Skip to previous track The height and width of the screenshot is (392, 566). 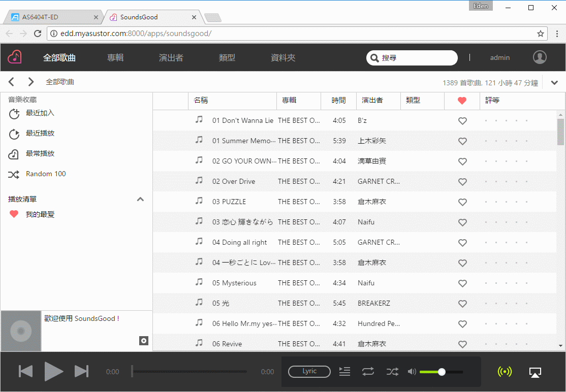click(x=25, y=372)
